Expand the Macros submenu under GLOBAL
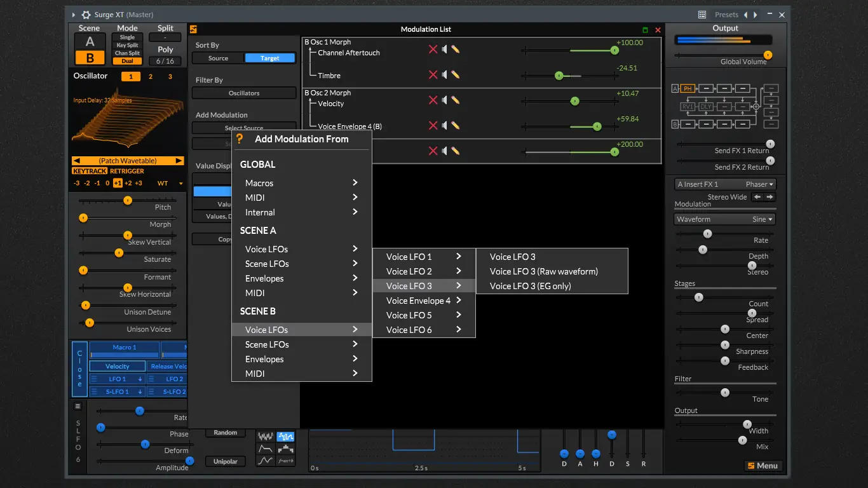The height and width of the screenshot is (488, 868). click(x=302, y=183)
